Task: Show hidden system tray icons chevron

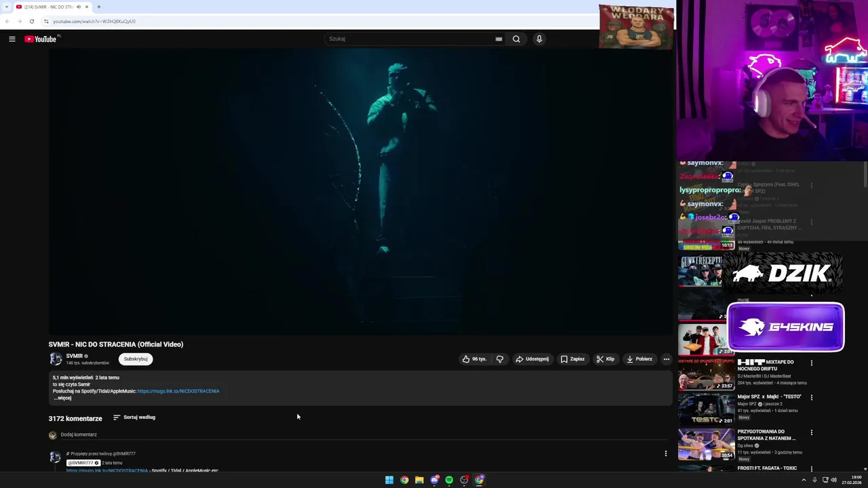Action: click(804, 480)
